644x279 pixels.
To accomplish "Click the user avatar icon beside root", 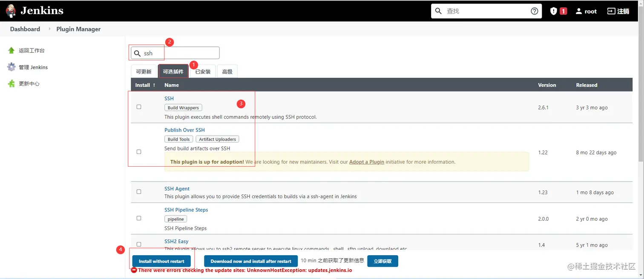I will point(578,11).
